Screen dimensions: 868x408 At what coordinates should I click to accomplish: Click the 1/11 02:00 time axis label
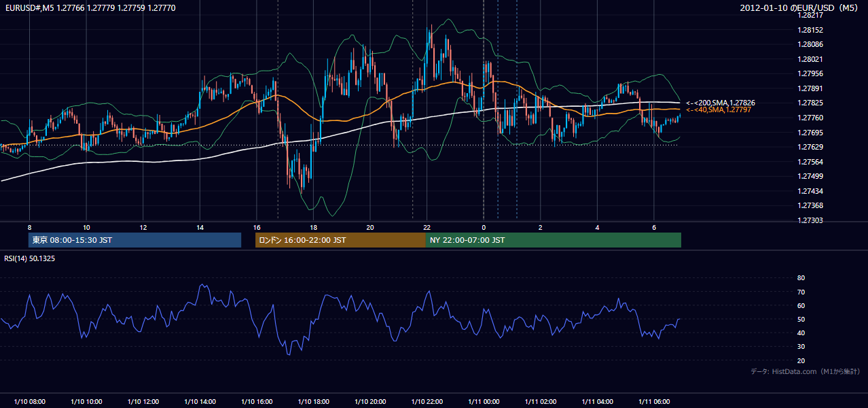541,402
